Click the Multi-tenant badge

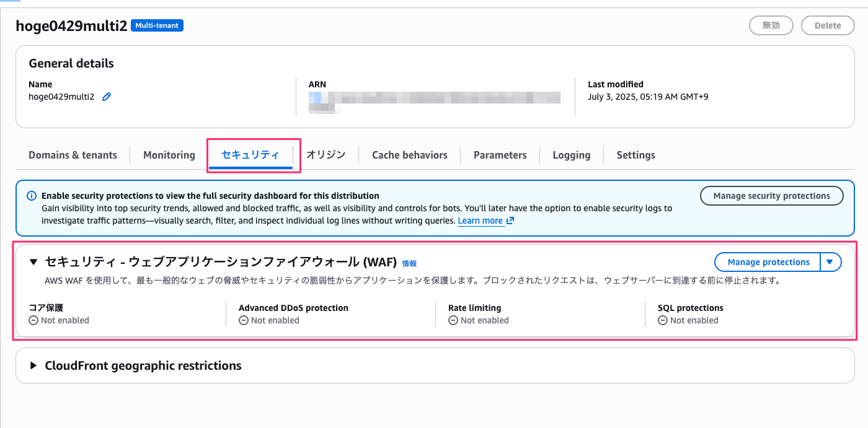pos(157,25)
